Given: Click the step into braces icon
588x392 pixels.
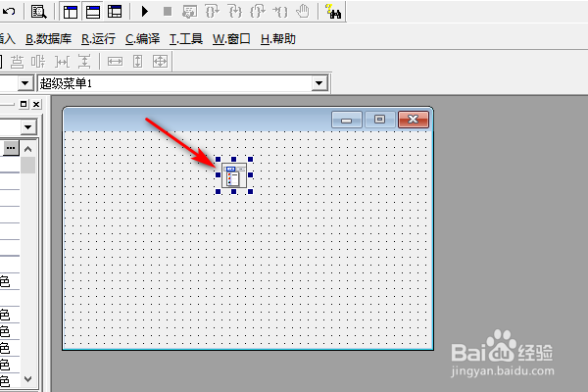Looking at the screenshot, I should pyautogui.click(x=235, y=12).
